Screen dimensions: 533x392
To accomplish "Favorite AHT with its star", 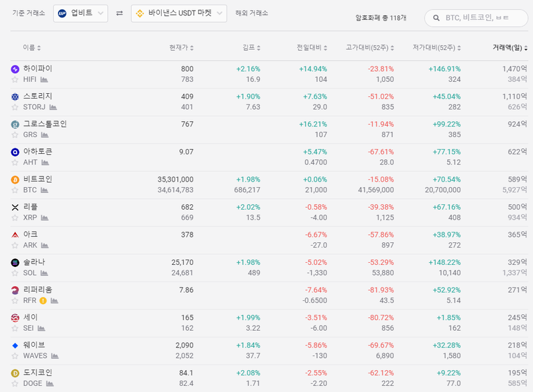I will tap(15, 162).
